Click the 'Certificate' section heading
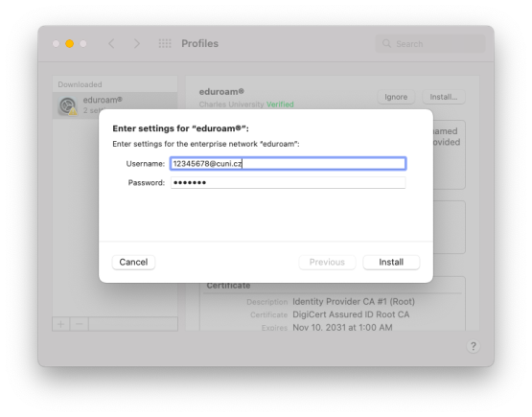Viewport: 532px width, 417px height. click(x=228, y=286)
